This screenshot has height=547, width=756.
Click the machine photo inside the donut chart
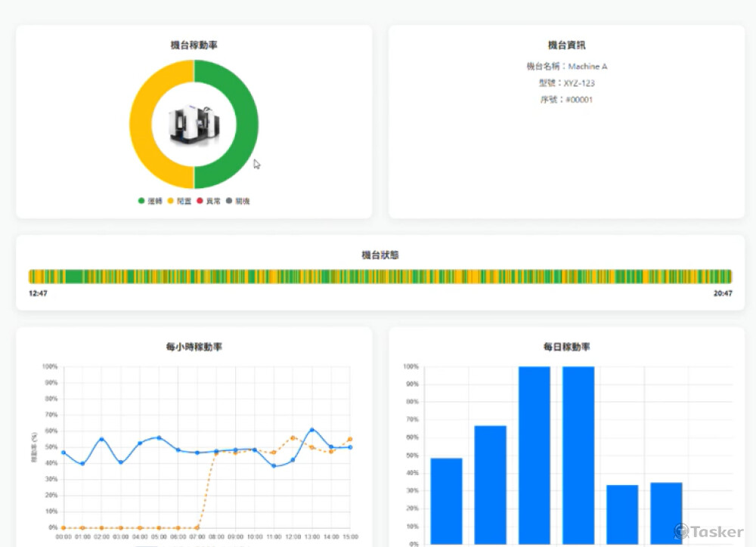point(194,123)
